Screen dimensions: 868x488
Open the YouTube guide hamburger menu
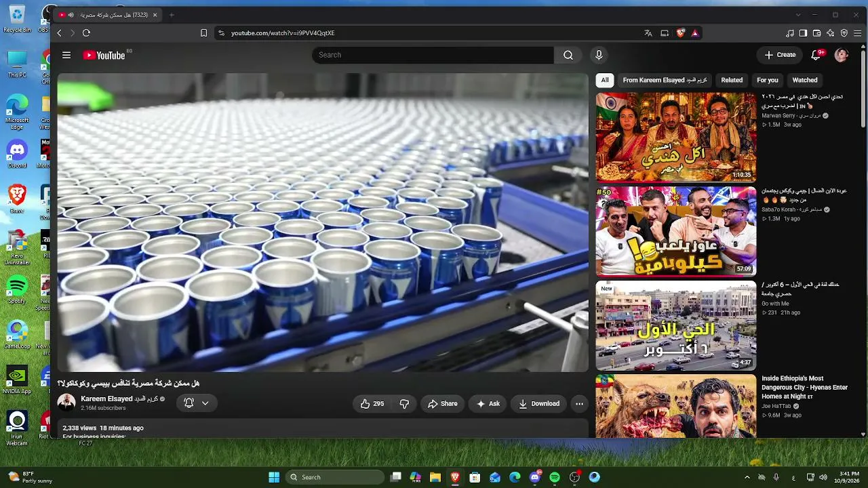[x=66, y=55]
